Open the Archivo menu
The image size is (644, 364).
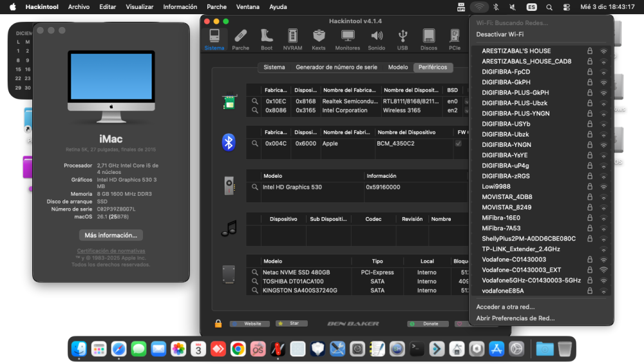coord(79,7)
